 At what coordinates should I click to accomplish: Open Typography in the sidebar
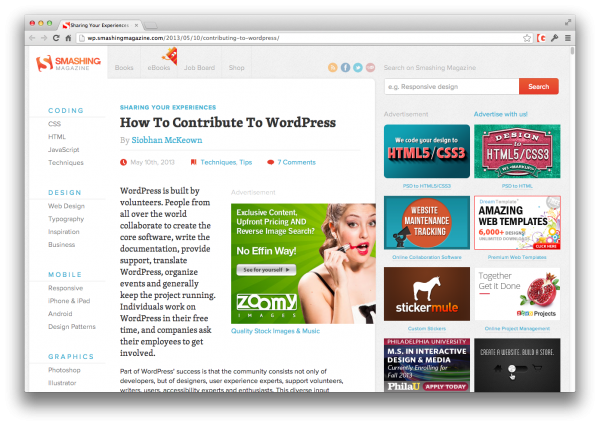coord(66,219)
